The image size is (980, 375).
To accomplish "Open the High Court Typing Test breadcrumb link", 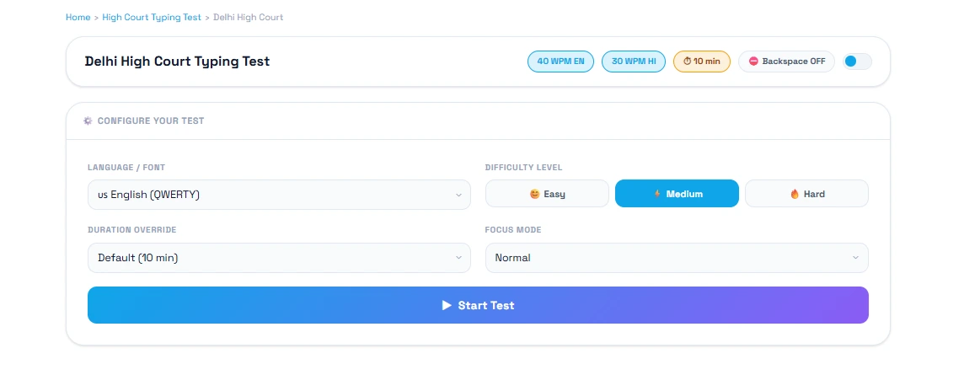I will 152,18.
